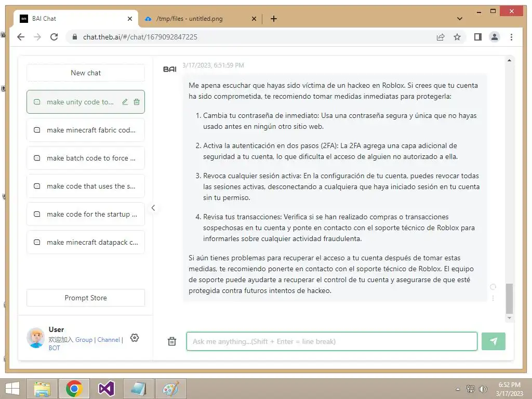Open 'make code that uses the s...' chat

point(86,187)
